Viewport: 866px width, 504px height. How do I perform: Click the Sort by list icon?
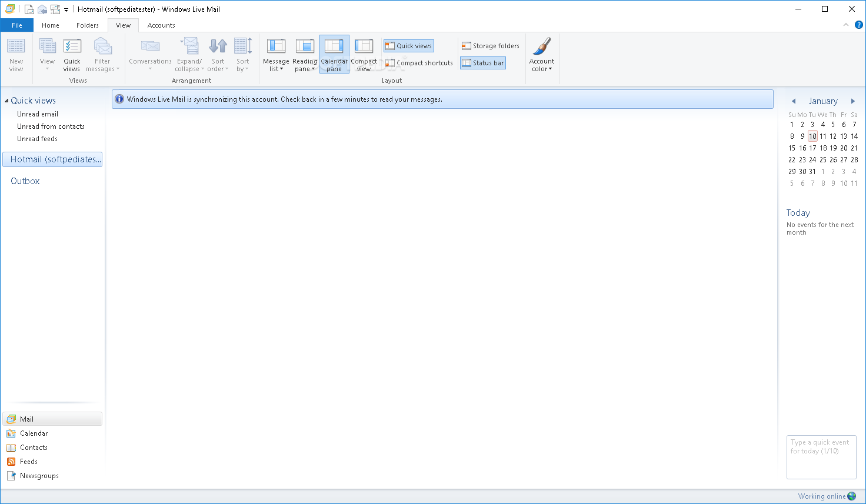242,46
